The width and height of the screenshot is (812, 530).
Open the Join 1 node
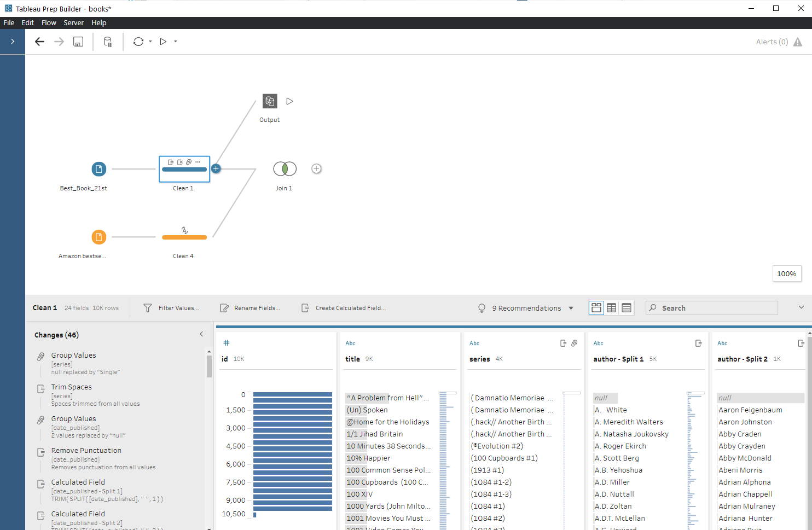285,168
